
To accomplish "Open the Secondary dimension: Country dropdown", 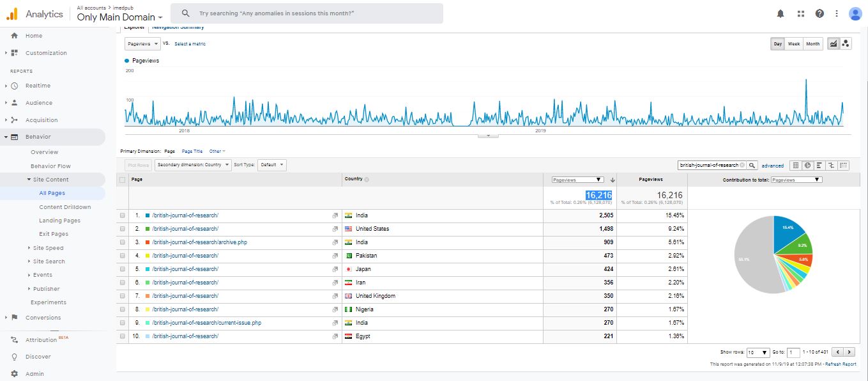I will (192, 165).
